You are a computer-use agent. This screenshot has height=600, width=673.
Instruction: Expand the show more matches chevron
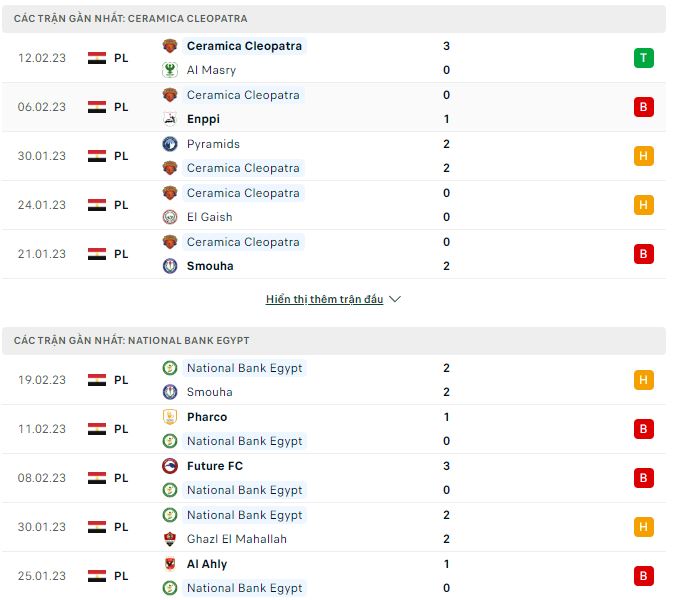click(x=394, y=299)
